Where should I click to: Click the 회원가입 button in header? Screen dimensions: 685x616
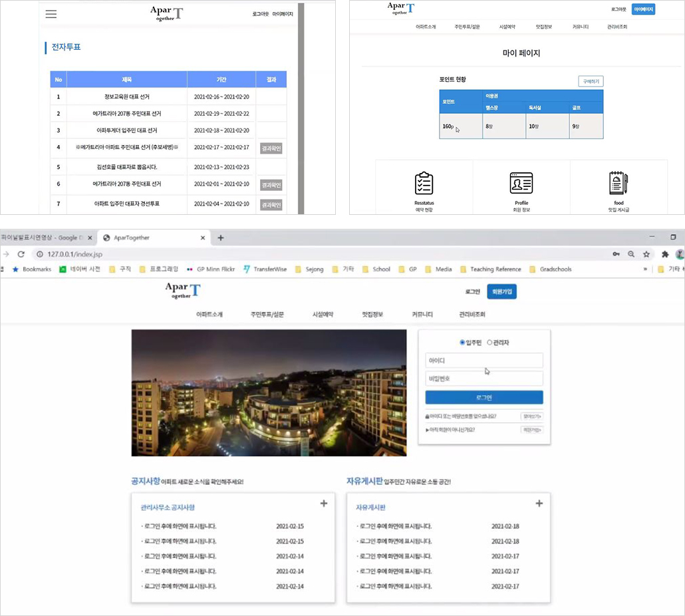(501, 291)
